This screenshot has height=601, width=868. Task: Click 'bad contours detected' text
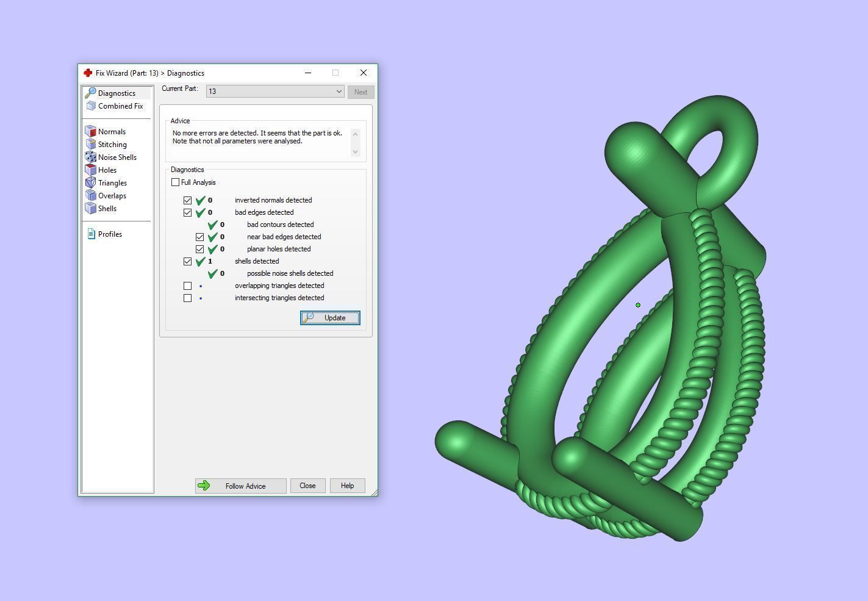pos(280,225)
